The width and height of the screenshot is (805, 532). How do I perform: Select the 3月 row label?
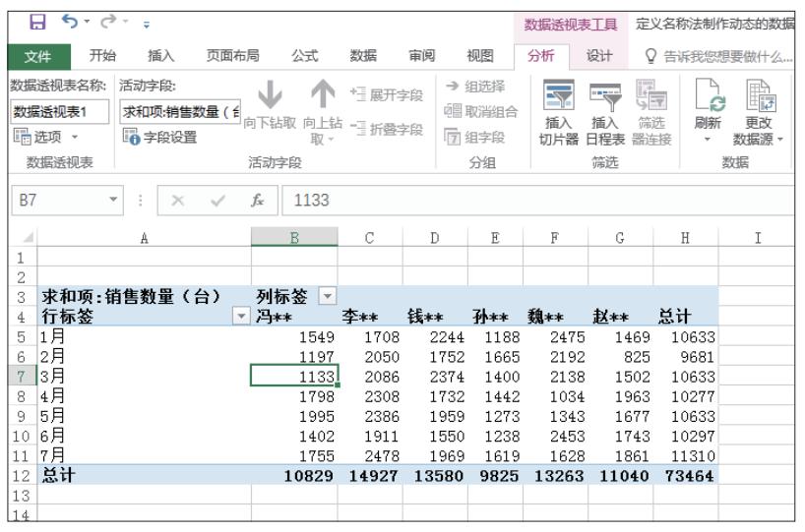[145, 376]
